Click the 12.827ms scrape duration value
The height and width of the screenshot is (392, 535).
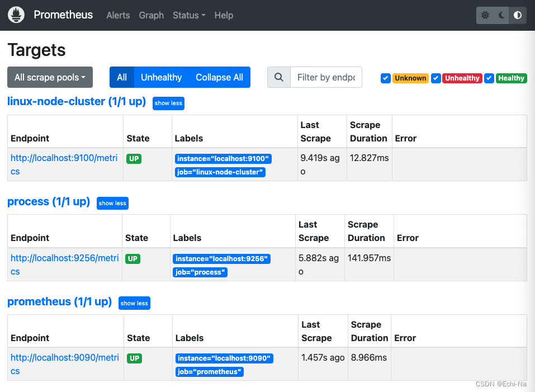(369, 158)
